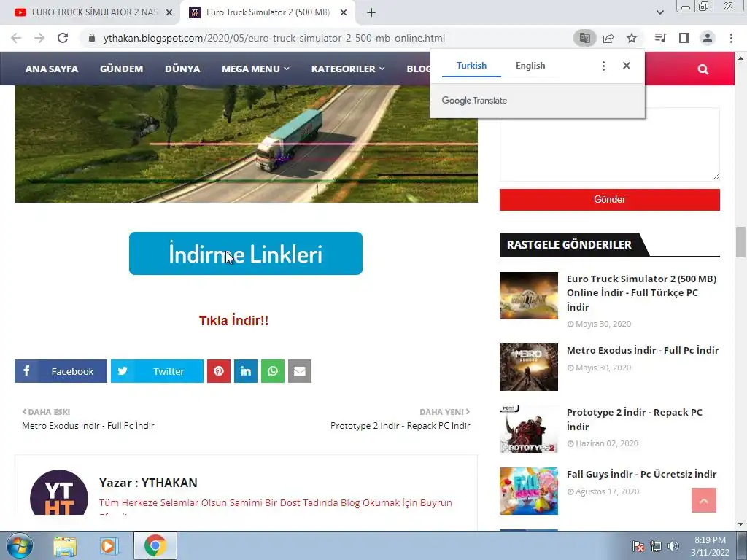
Task: Open Prototype 2 İndir sidebar post title
Action: (x=635, y=419)
